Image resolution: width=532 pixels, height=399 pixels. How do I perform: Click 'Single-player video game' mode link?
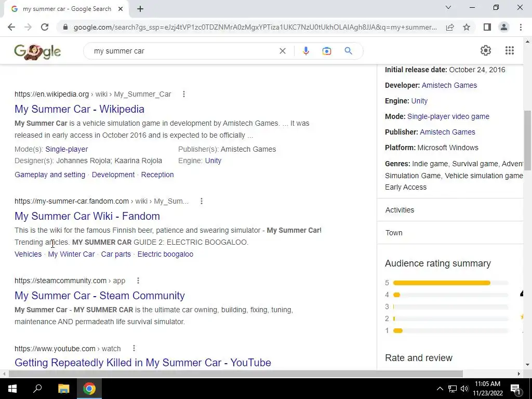448,116
